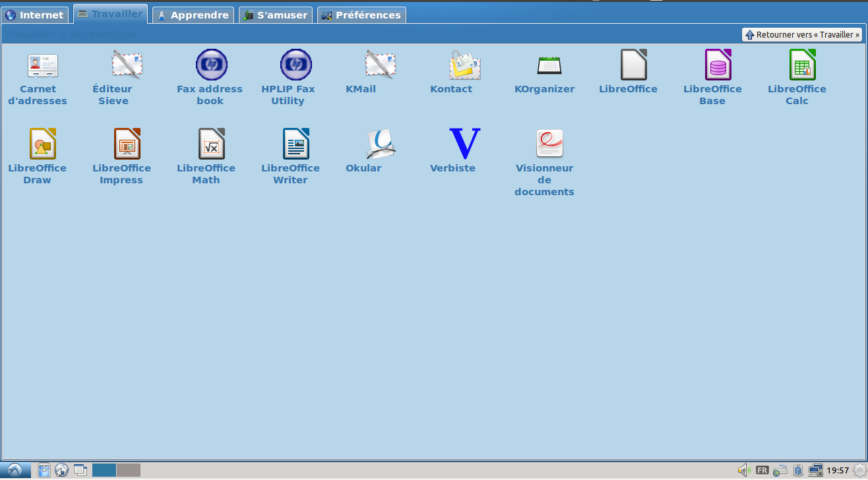
Task: Open HPLIP Fax Utility
Action: [295, 66]
